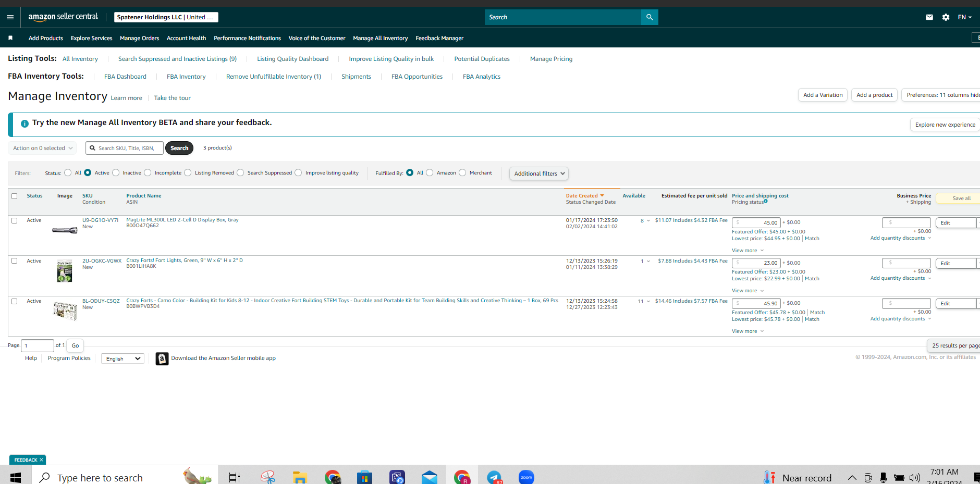Screen dimensions: 980x484
Task: Check the 2U-OGKC-VGWX row checkbox
Action: (x=15, y=261)
